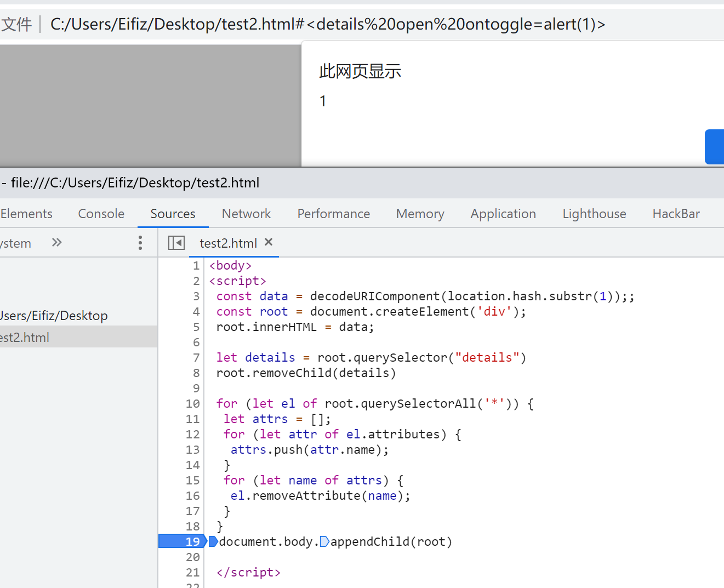Open the Lighthouse tab
The image size is (724, 588).
[x=594, y=214]
